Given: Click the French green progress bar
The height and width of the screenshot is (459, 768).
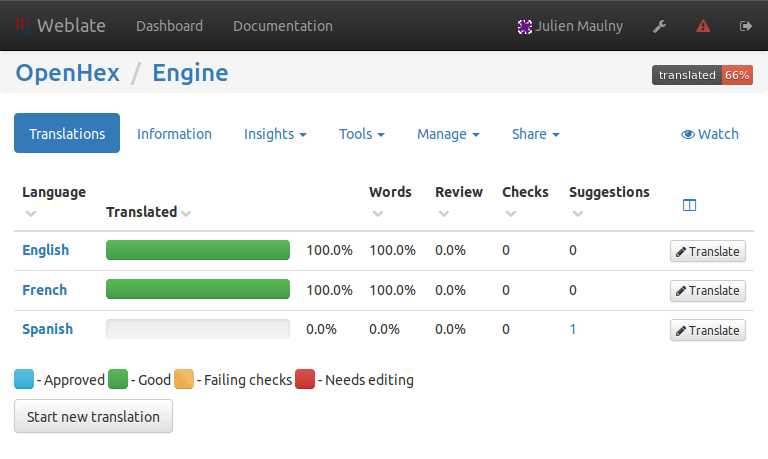Looking at the screenshot, I should tap(198, 289).
